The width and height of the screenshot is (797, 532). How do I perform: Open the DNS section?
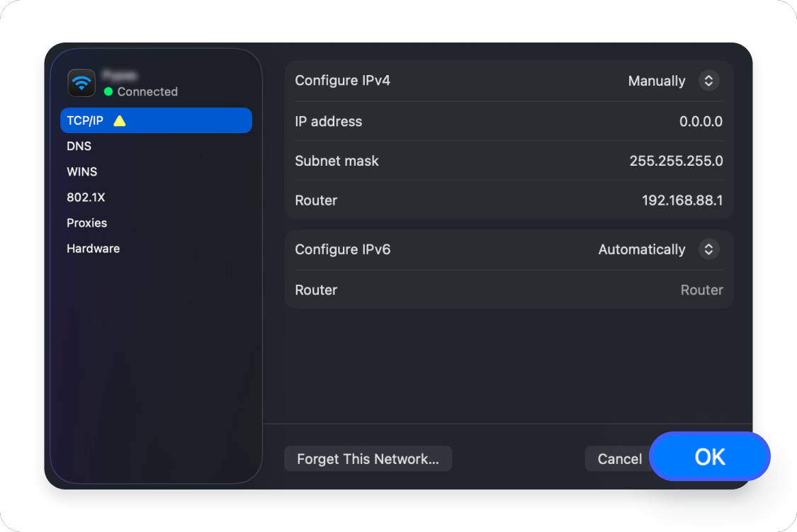[79, 147]
